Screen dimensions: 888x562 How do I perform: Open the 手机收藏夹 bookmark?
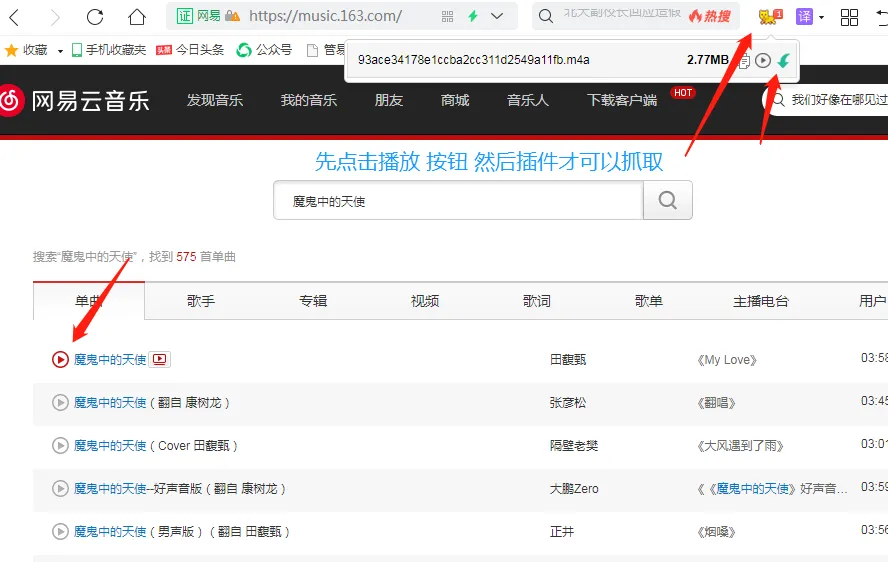click(x=109, y=50)
